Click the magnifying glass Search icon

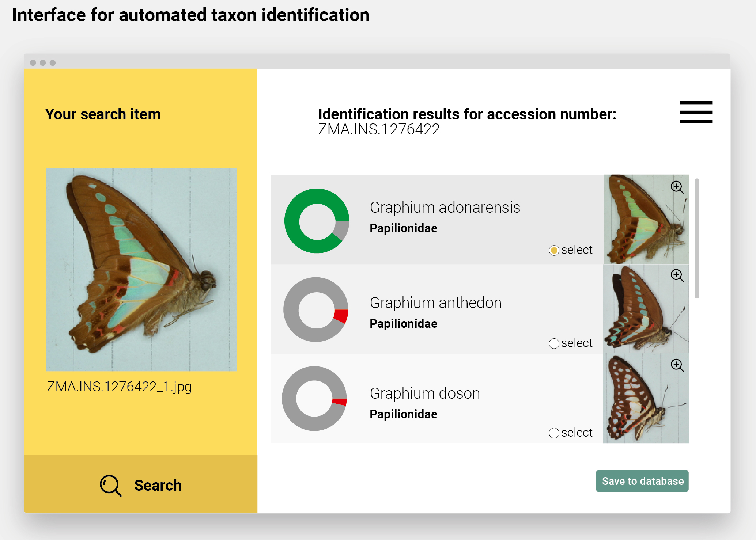click(110, 486)
